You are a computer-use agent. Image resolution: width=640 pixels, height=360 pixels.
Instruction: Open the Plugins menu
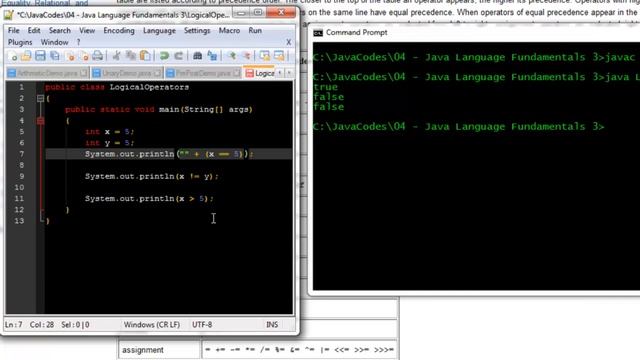tap(20, 42)
